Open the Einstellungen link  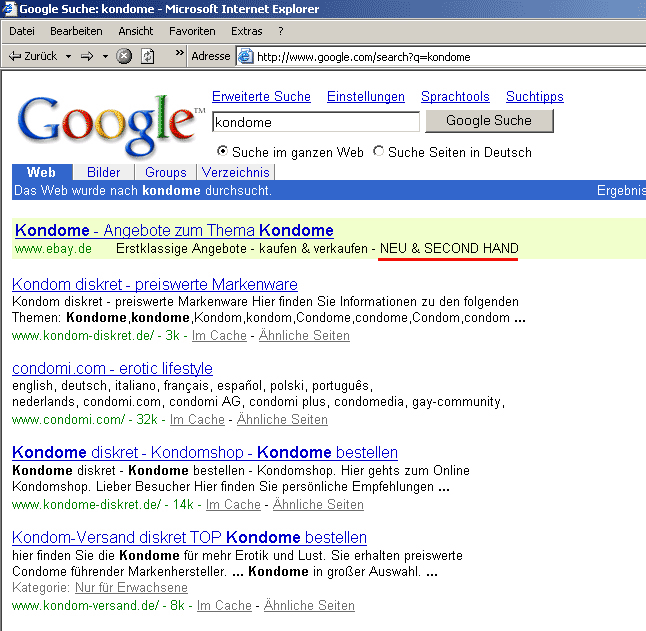366,96
